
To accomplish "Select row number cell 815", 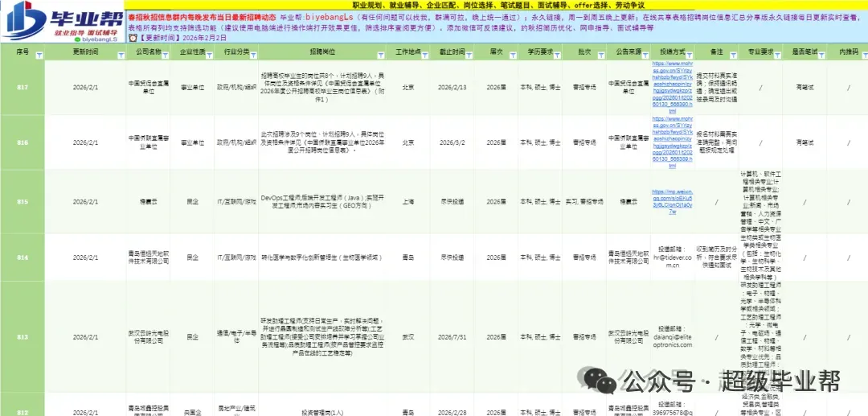I will coord(23,202).
